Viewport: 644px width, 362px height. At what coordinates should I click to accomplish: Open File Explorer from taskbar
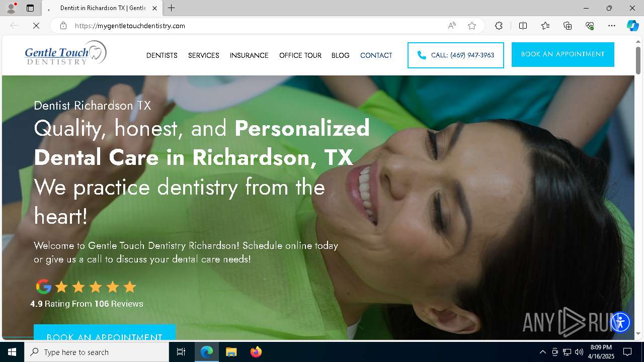tap(231, 352)
